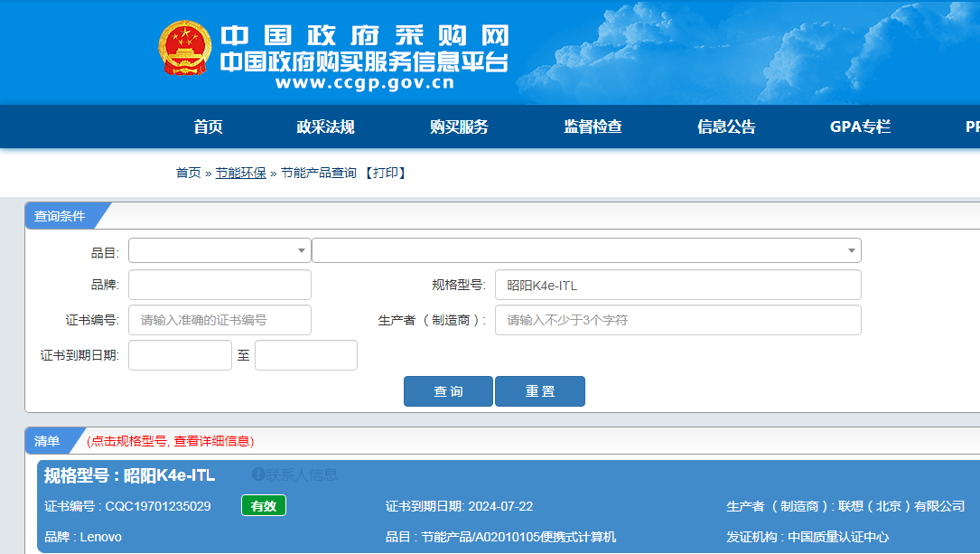This screenshot has height=554, width=980.
Task: Expand the second 品目 subcategory dropdown
Action: point(586,250)
